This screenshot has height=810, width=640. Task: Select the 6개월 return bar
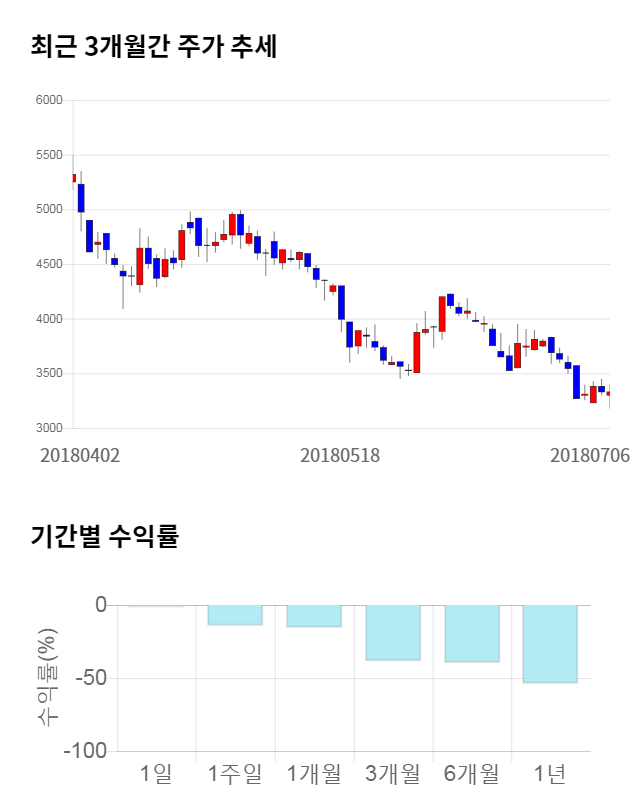pos(472,633)
